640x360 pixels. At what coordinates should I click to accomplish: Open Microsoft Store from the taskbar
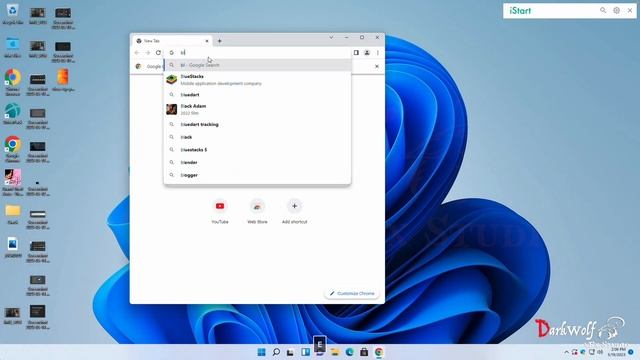(364, 352)
